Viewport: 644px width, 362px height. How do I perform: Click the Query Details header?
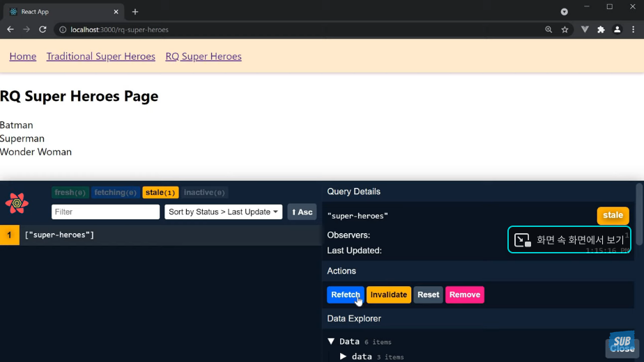tap(353, 191)
